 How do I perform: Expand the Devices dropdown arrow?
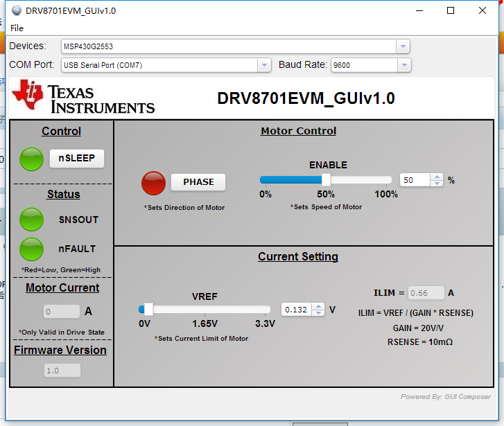[403, 46]
